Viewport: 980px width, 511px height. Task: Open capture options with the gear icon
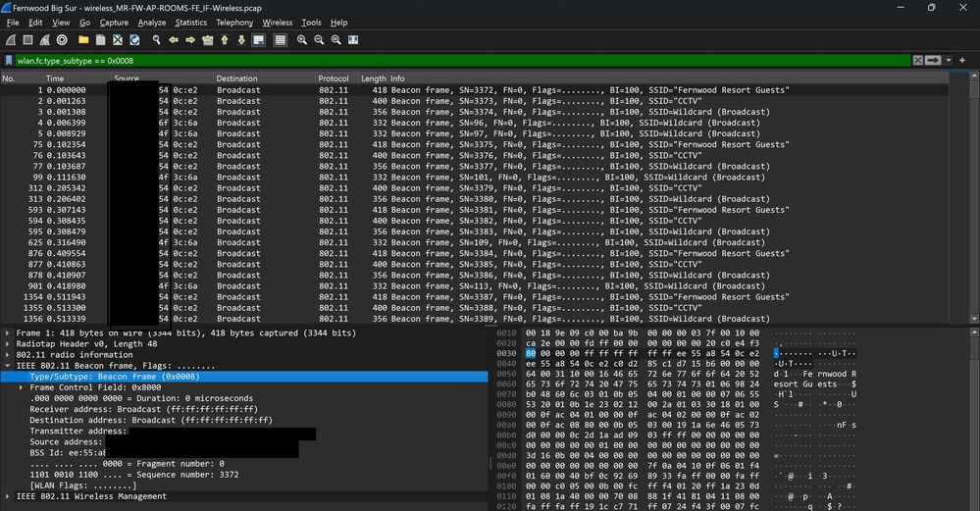coord(62,40)
